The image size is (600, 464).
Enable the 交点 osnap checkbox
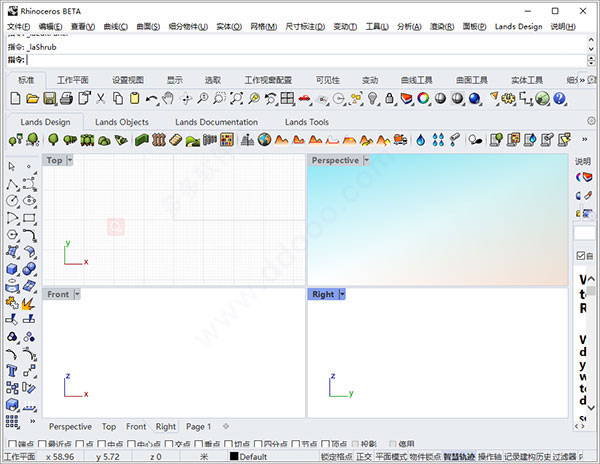(169, 444)
